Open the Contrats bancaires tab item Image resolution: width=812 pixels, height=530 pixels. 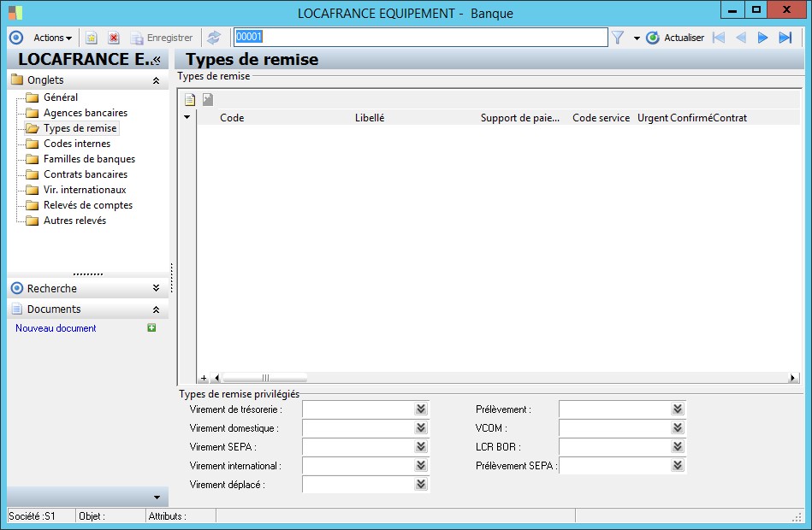(85, 174)
